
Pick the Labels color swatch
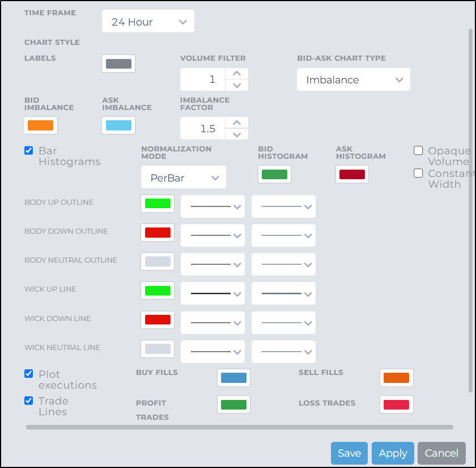coord(118,64)
